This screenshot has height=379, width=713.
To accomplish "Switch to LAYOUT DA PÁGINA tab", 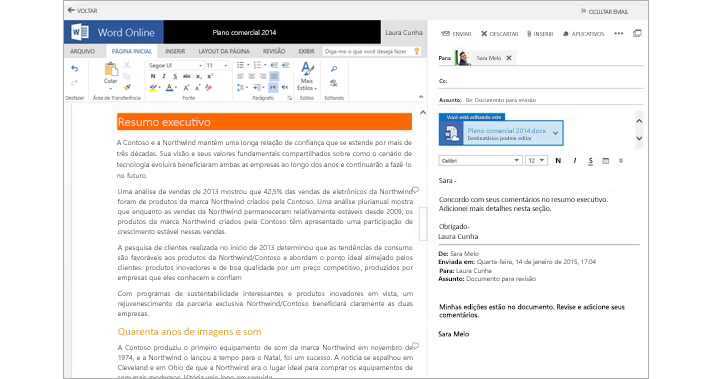I will pos(224,51).
